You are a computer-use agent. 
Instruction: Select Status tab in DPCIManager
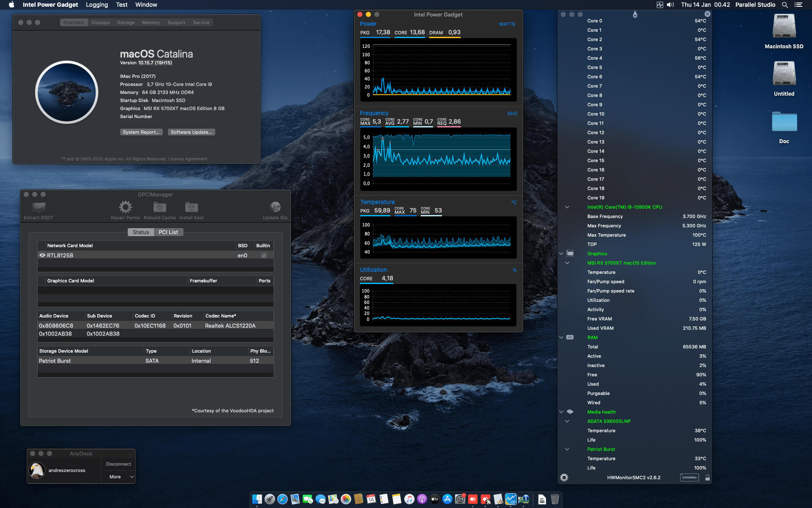pos(141,232)
